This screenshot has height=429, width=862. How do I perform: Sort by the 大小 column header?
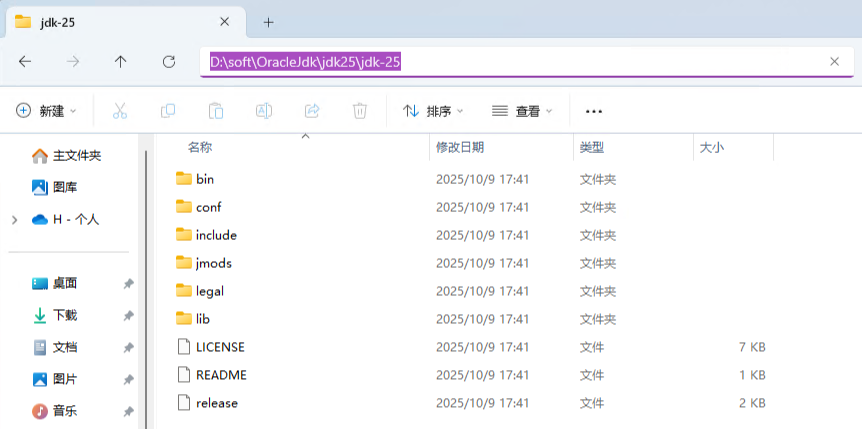(711, 147)
